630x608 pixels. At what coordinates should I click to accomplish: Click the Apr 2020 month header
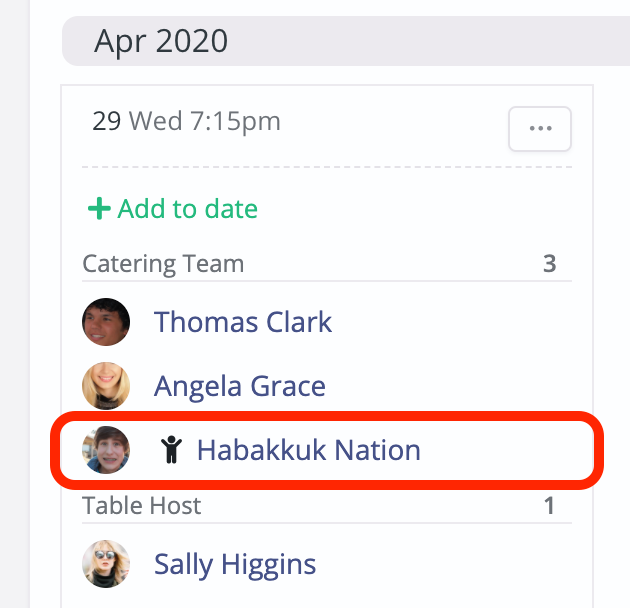tap(161, 41)
